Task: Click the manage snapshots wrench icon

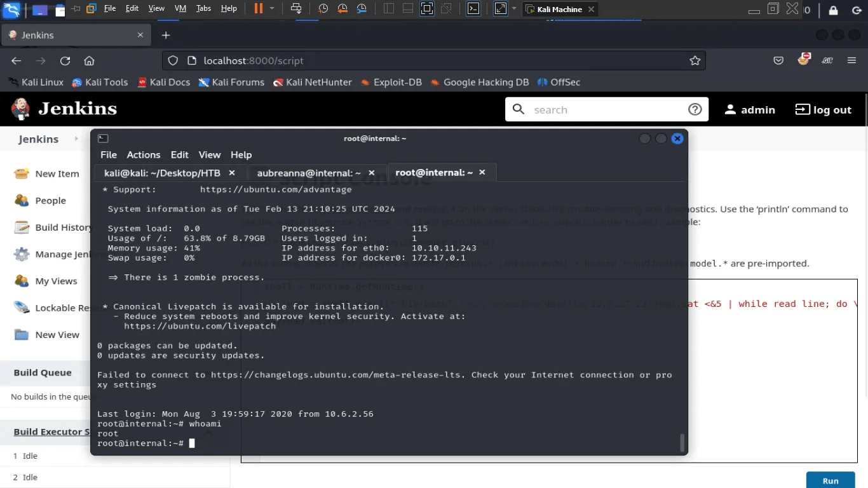Action: pos(361,8)
